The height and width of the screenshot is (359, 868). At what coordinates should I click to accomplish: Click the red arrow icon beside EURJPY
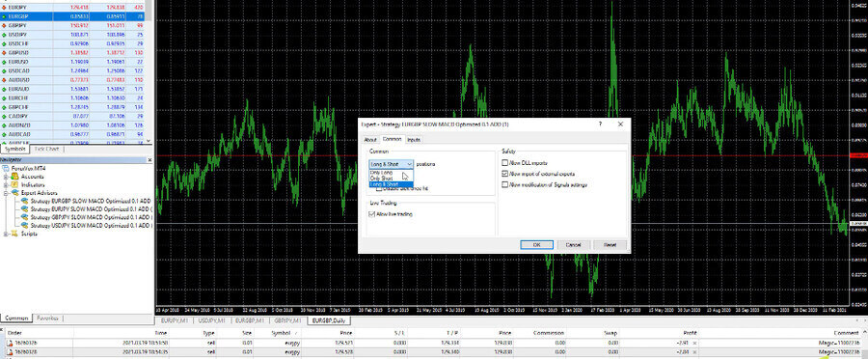click(5, 8)
